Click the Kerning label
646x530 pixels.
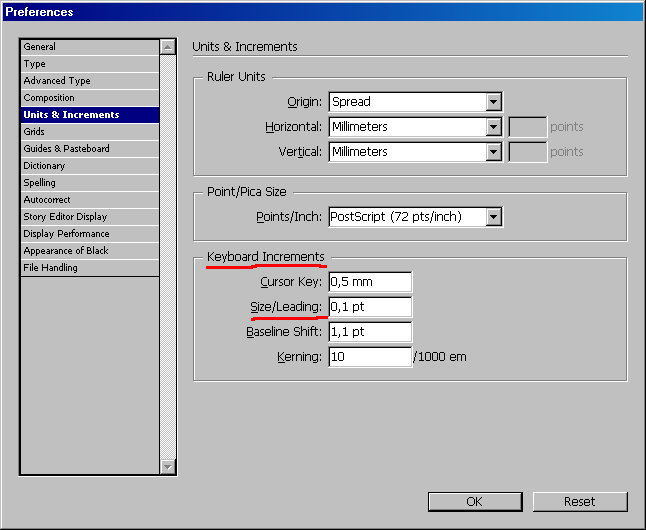[x=300, y=356]
